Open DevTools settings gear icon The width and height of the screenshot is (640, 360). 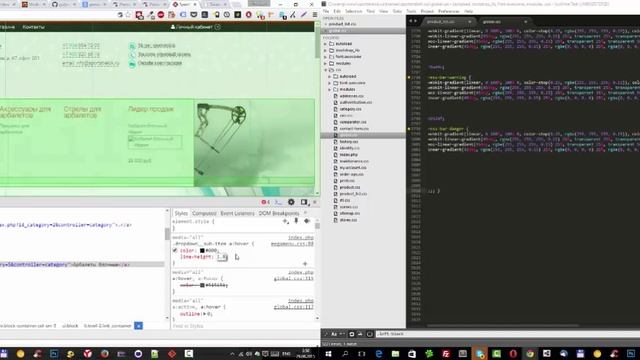pyautogui.click(x=291, y=202)
